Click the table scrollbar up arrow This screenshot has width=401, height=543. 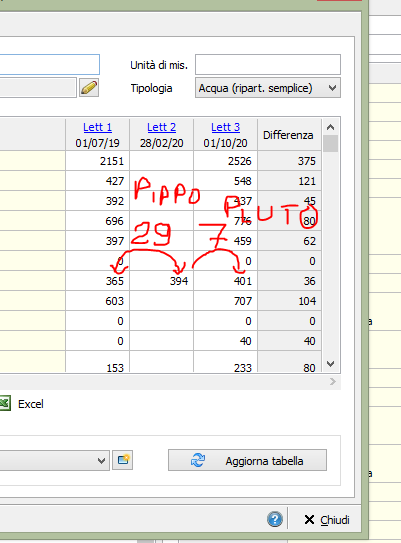(x=330, y=127)
